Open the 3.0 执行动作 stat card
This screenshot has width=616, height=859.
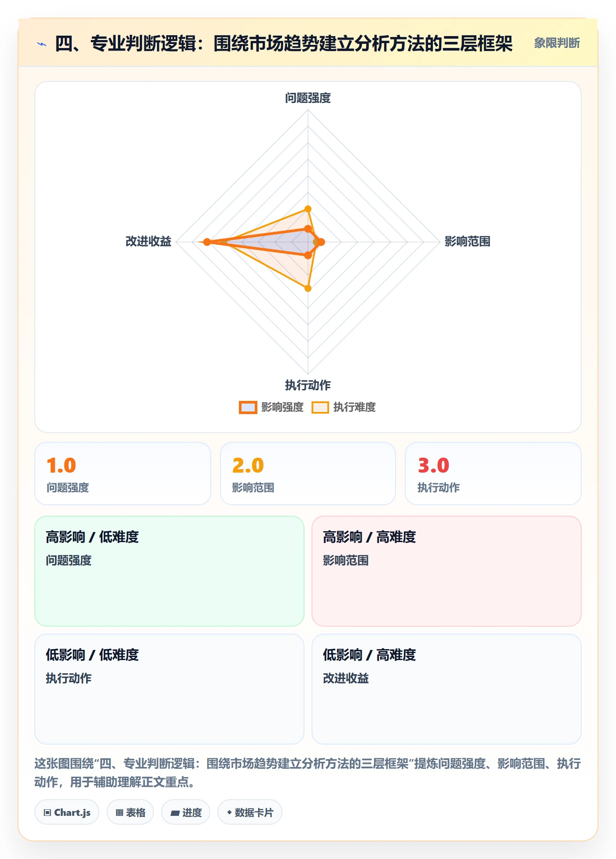tap(493, 474)
